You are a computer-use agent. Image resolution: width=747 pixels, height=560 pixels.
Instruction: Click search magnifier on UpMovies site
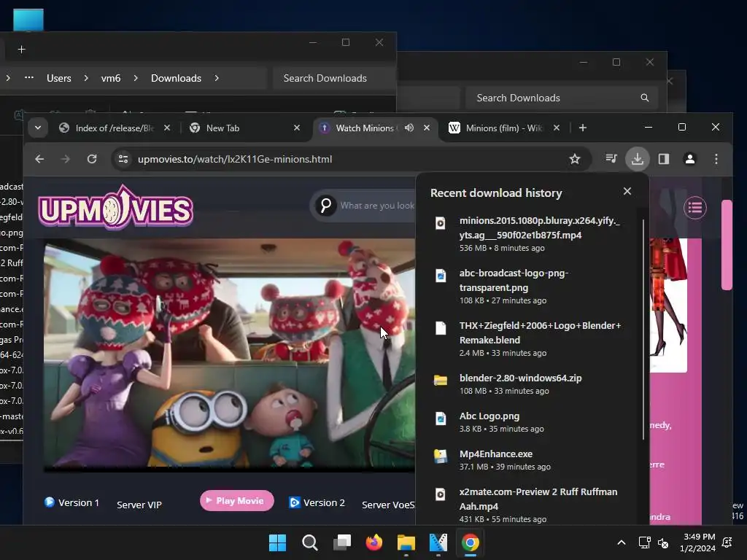coord(326,205)
